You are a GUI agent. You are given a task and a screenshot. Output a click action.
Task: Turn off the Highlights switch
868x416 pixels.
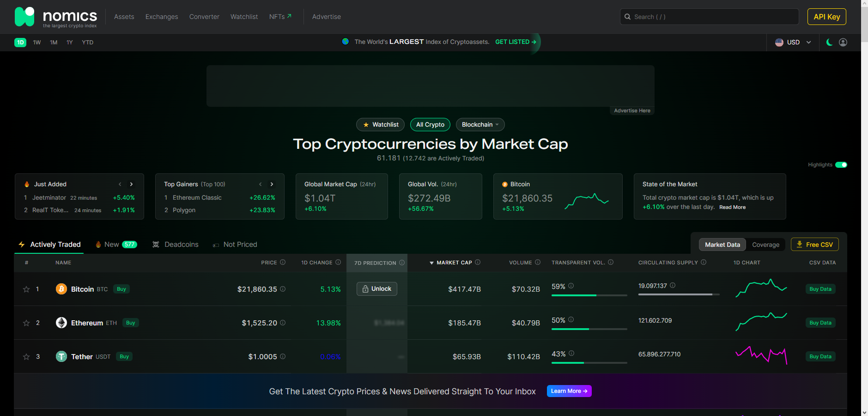click(x=841, y=165)
